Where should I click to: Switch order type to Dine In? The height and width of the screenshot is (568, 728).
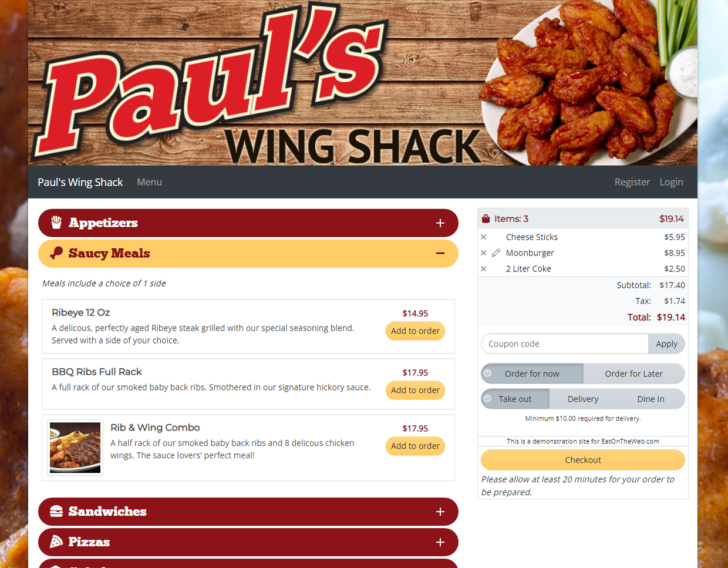[651, 399]
